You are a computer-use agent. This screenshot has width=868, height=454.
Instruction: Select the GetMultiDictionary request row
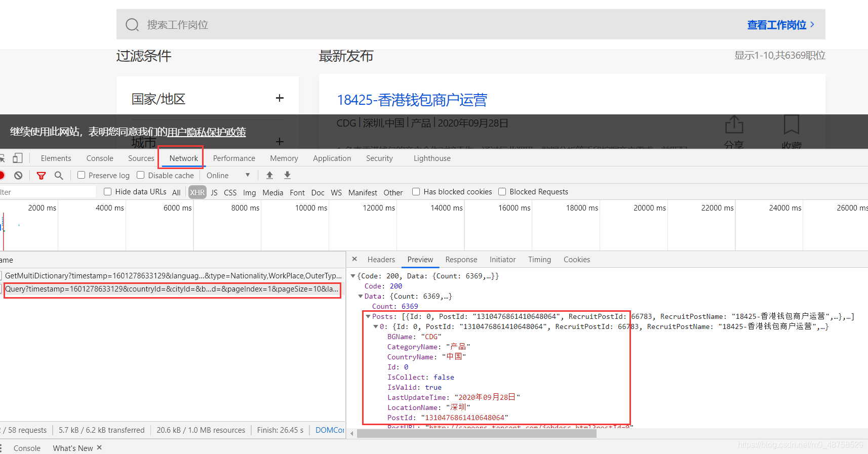click(x=172, y=275)
